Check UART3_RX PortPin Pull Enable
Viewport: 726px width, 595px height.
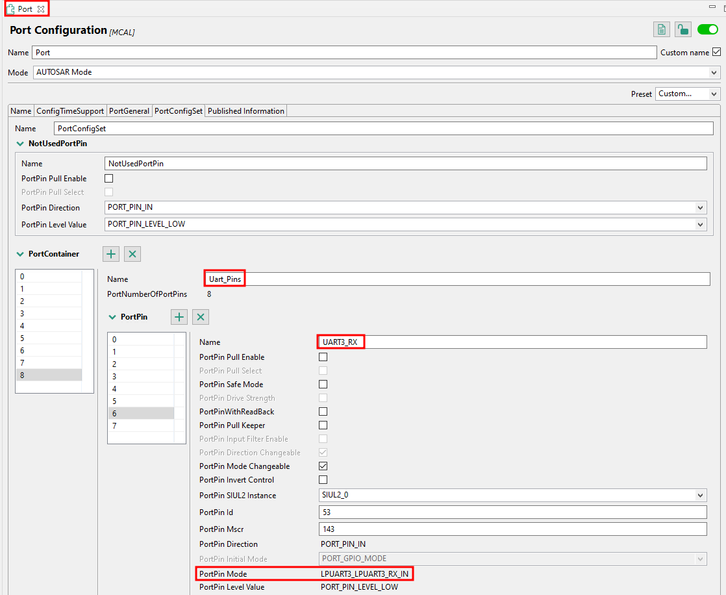323,357
